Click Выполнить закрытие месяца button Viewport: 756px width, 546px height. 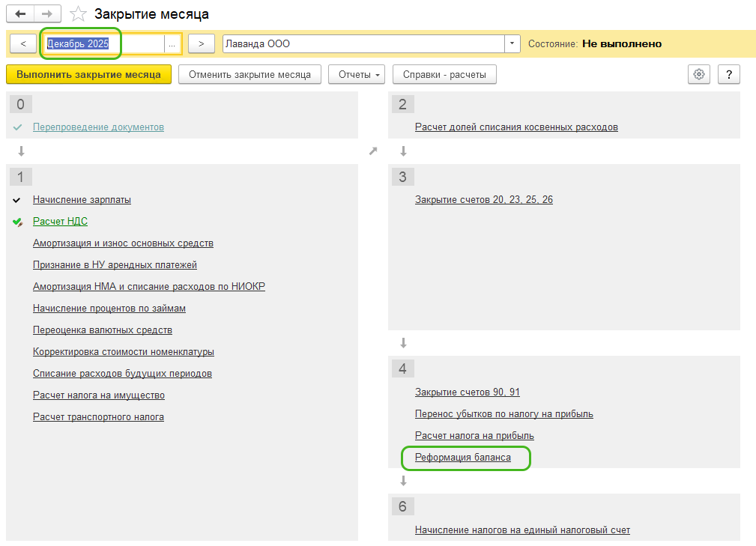pyautogui.click(x=88, y=74)
